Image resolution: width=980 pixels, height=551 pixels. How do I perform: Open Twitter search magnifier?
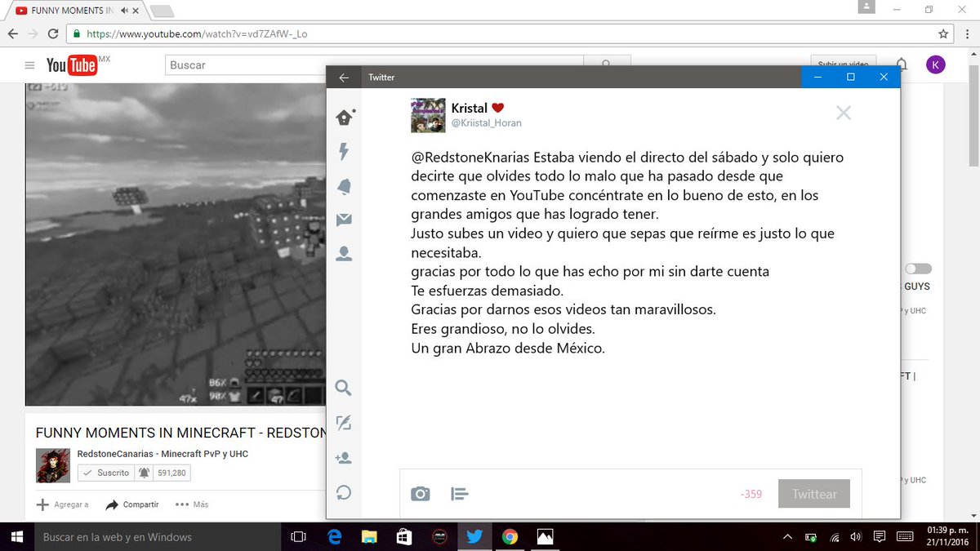click(344, 388)
